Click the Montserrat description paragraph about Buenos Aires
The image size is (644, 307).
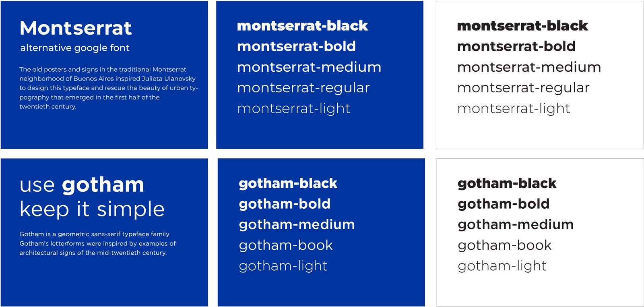coord(108,88)
